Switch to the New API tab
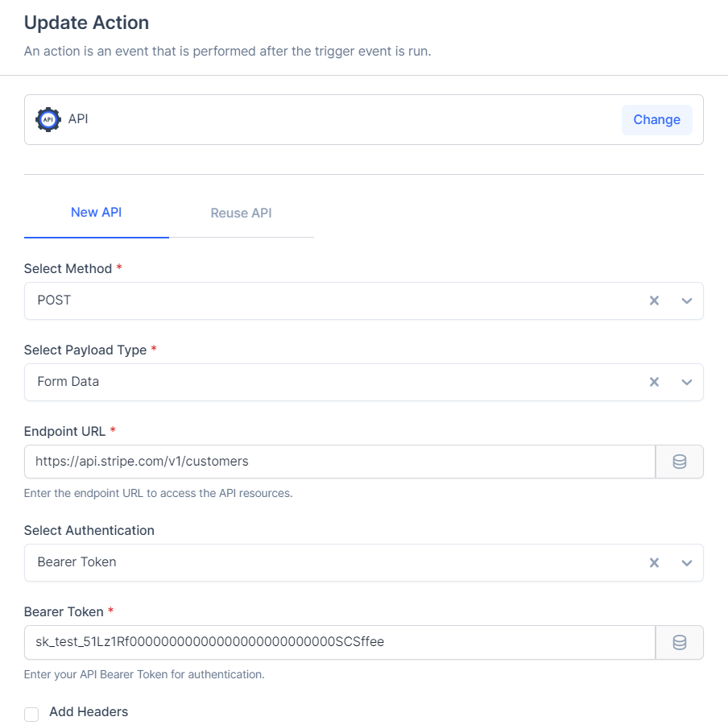Screen dimensions: 728x725 click(96, 213)
